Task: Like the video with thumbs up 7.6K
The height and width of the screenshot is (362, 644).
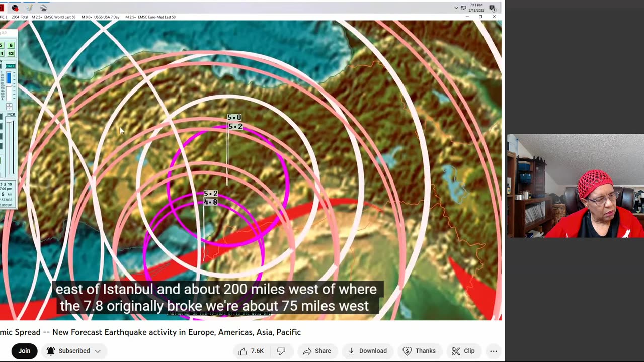Action: click(251, 351)
